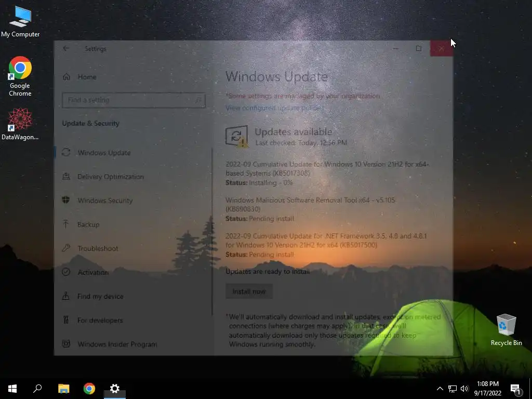The width and height of the screenshot is (532, 399).
Task: Click the Install now button
Action: click(249, 291)
